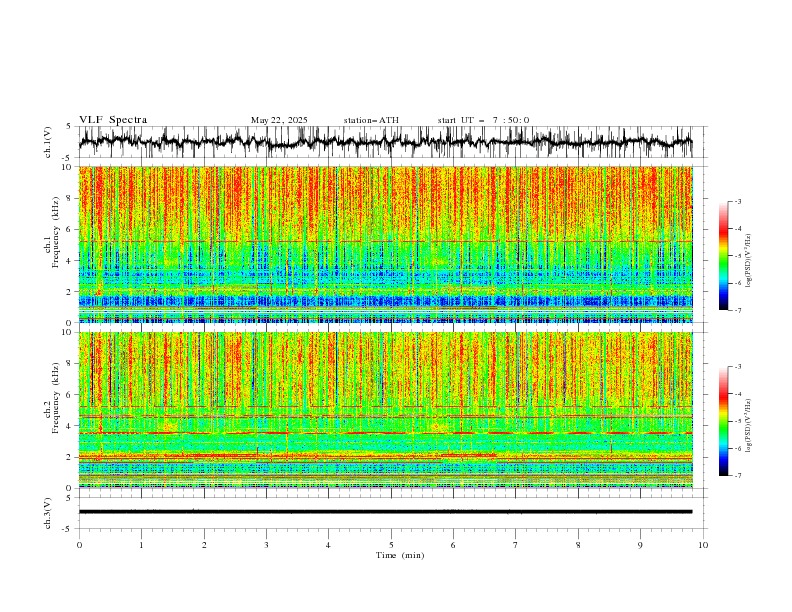Click the red 3.5 kHz line in ch.2 spectrogram

pos(385,433)
